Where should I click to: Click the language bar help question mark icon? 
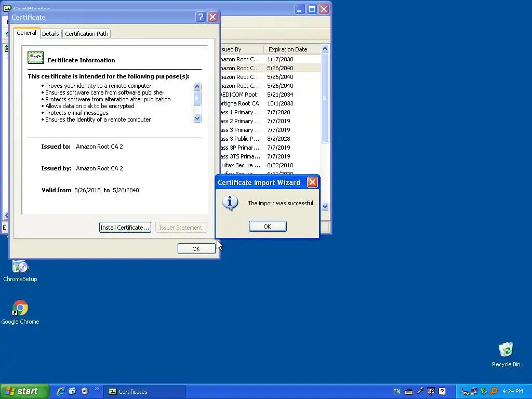442,391
